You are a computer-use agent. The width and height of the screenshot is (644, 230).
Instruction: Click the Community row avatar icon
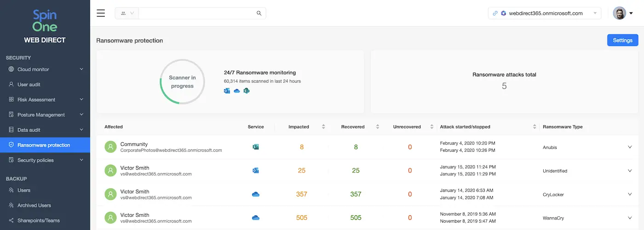click(110, 147)
